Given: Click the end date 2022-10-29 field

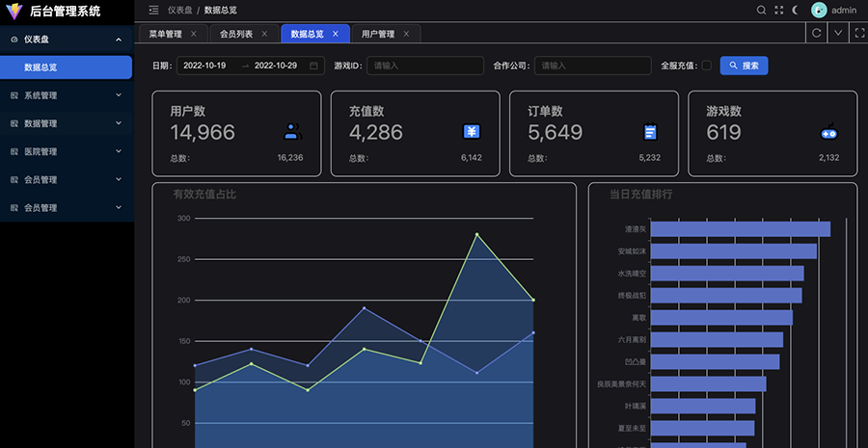Looking at the screenshot, I should coord(276,66).
